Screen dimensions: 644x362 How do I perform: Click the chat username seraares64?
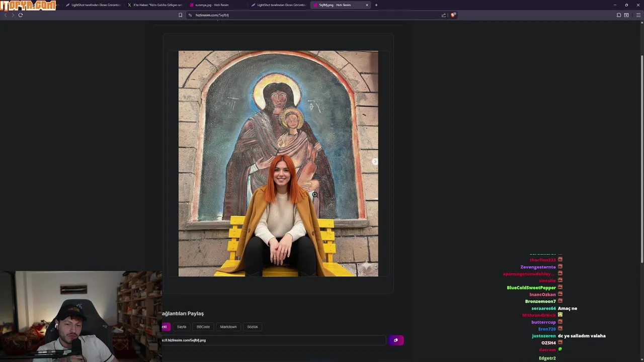tap(544, 308)
